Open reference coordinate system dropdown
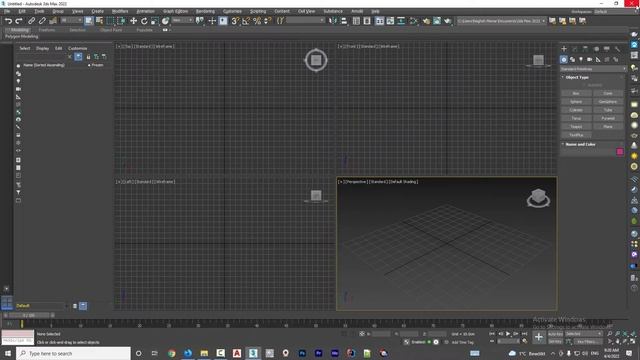Screen dimensions: 640x360 coord(182,20)
